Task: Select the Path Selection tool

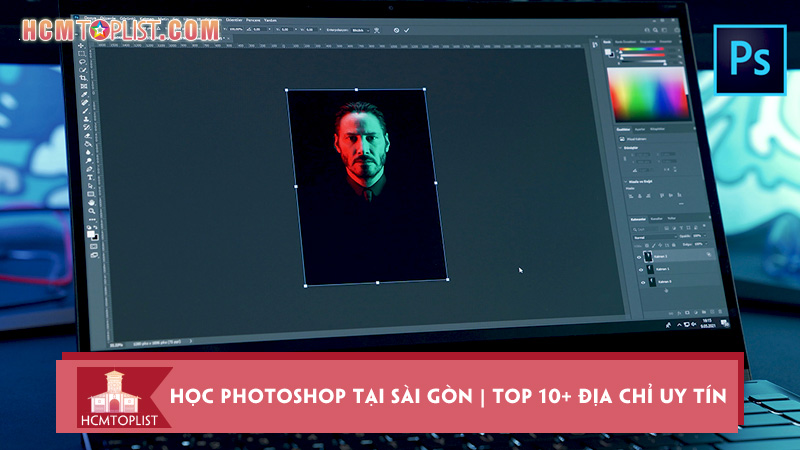Action: 90,186
